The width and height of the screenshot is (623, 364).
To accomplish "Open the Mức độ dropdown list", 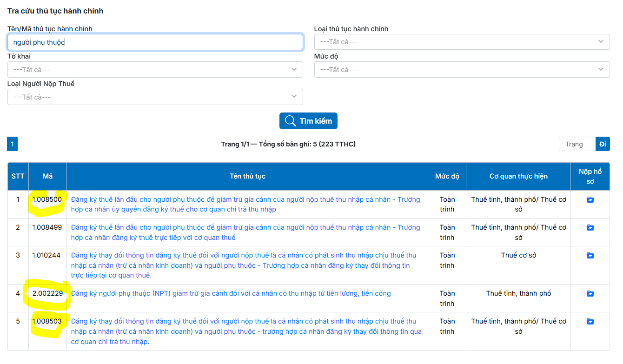I will click(x=462, y=70).
